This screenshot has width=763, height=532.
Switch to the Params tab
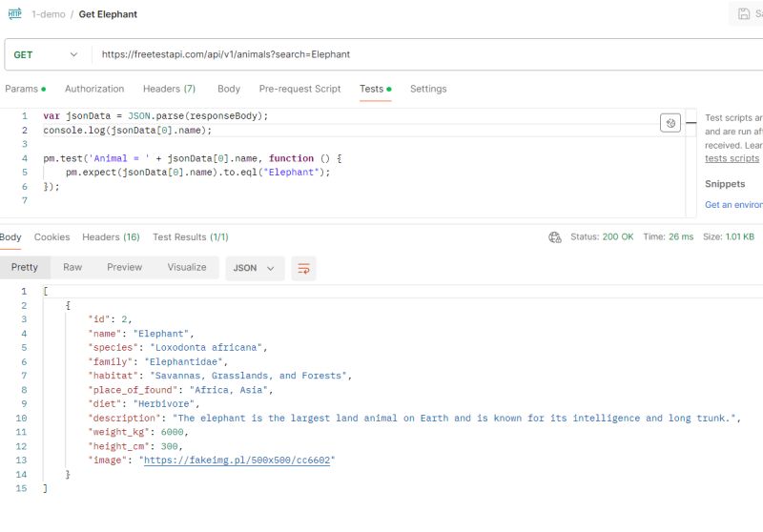point(26,89)
